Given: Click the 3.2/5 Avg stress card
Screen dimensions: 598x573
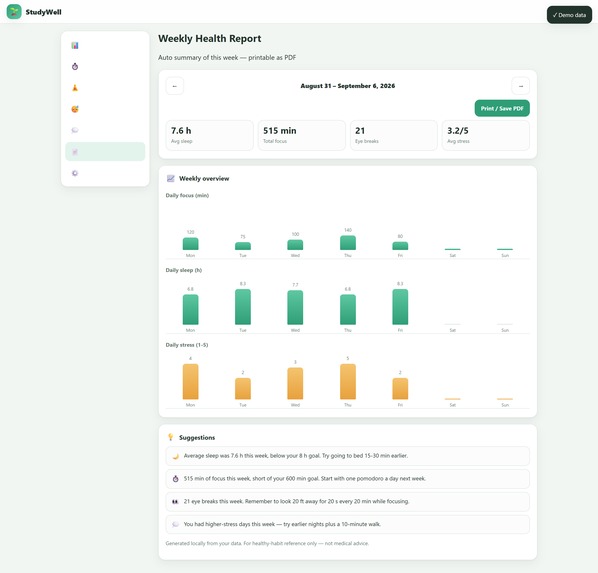Looking at the screenshot, I should [486, 135].
